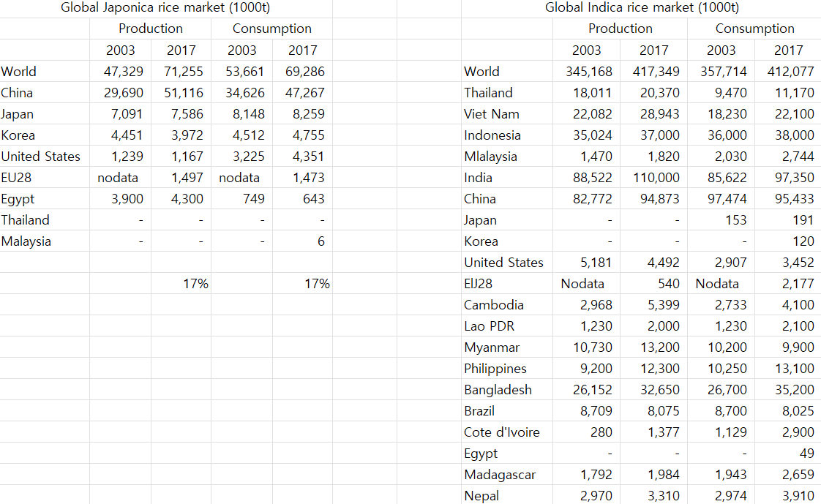Screen dimensions: 821x504
Task: Select Indica China production 82,772
Action: pyautogui.click(x=592, y=199)
